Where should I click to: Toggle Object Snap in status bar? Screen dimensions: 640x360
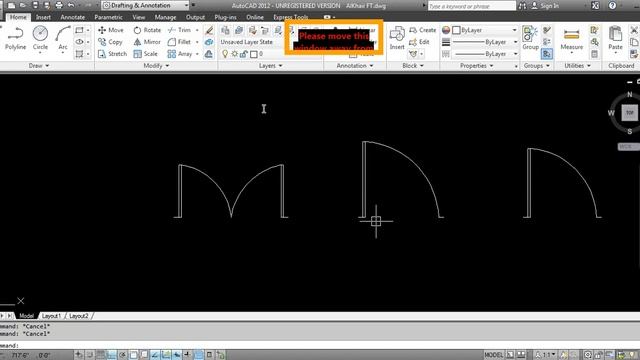click(x=133, y=355)
